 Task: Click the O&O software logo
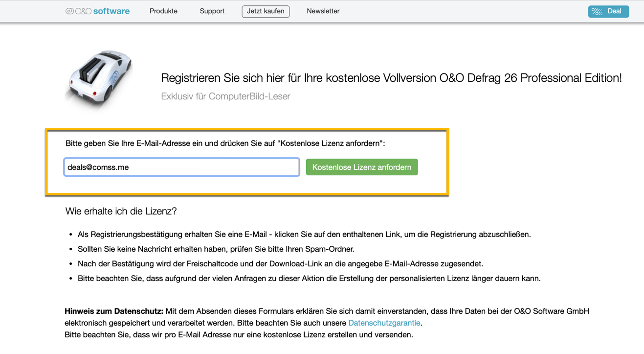click(x=98, y=11)
